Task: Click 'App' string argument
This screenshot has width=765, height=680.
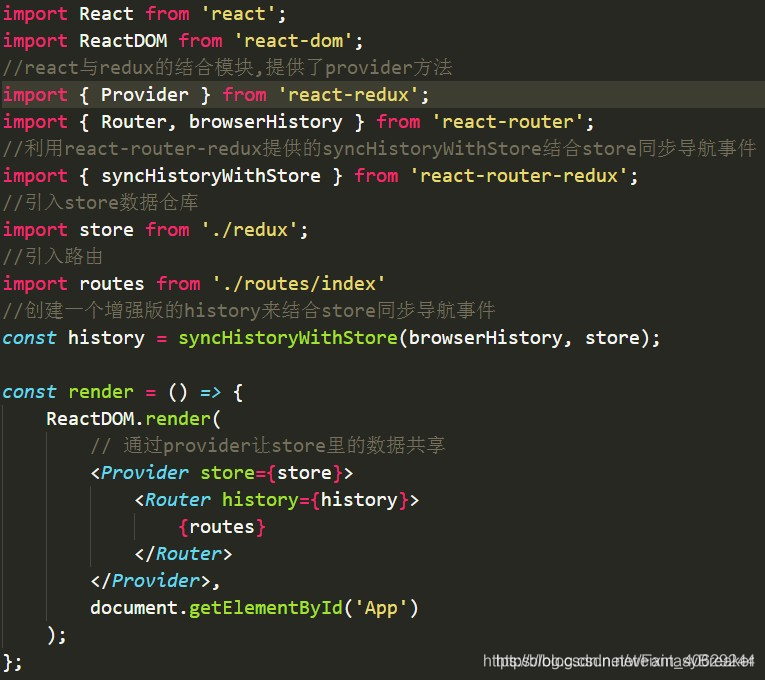Action: (381, 608)
